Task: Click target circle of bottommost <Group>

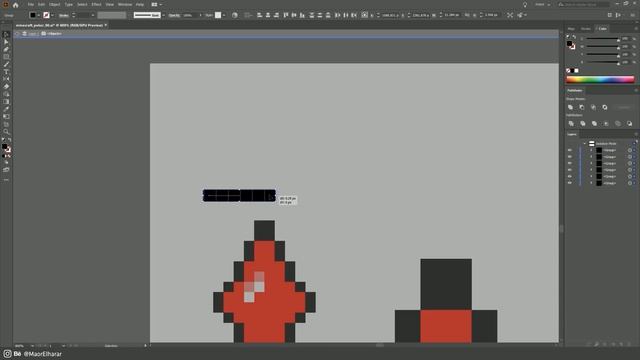Action: tap(630, 183)
